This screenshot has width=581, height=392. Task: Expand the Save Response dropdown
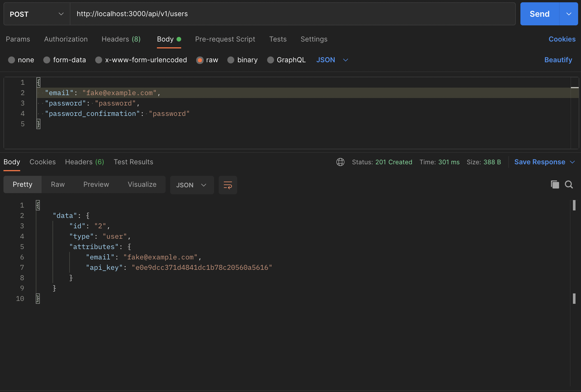click(573, 162)
